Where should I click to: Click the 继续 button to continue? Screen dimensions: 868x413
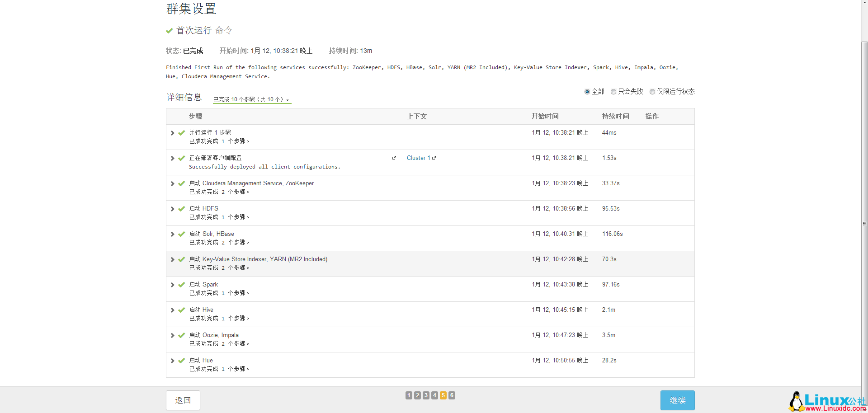[677, 400]
